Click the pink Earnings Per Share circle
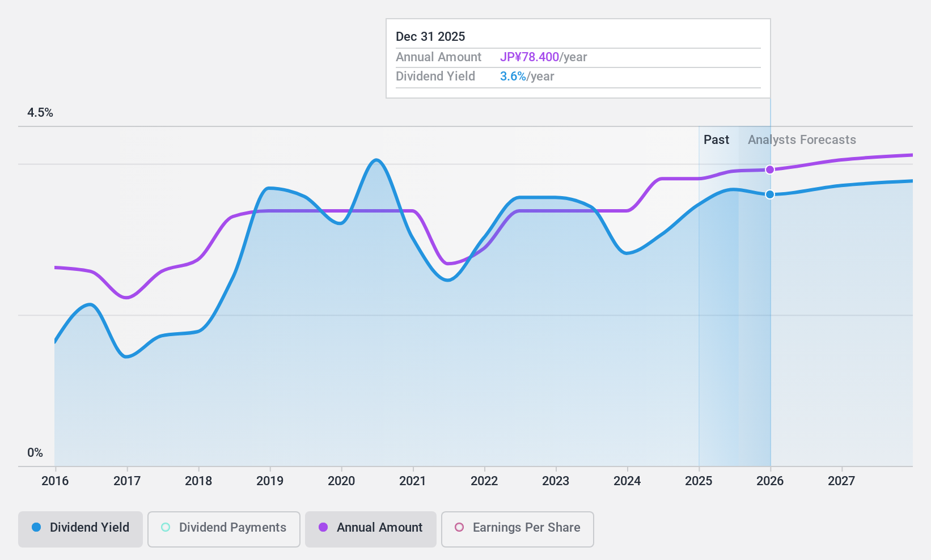 tap(459, 527)
